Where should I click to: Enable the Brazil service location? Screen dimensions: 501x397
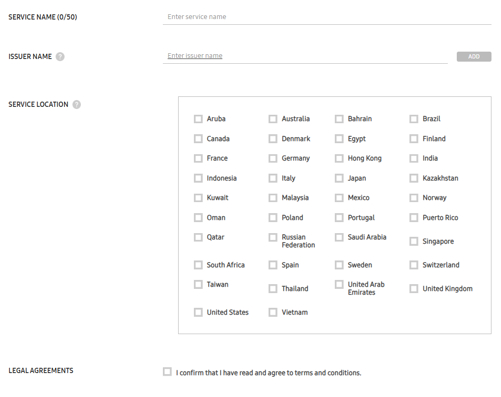tap(414, 119)
